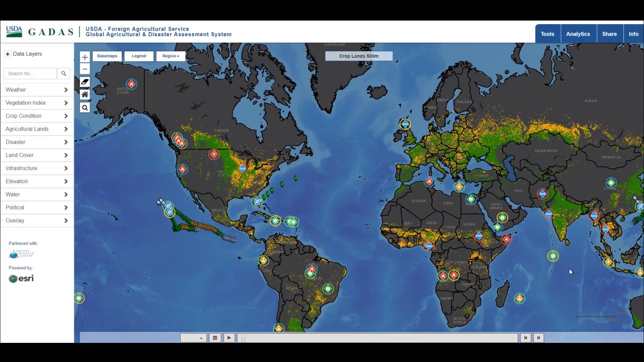Expand the Elevation category
This screenshot has width=644, height=362.
[37, 181]
